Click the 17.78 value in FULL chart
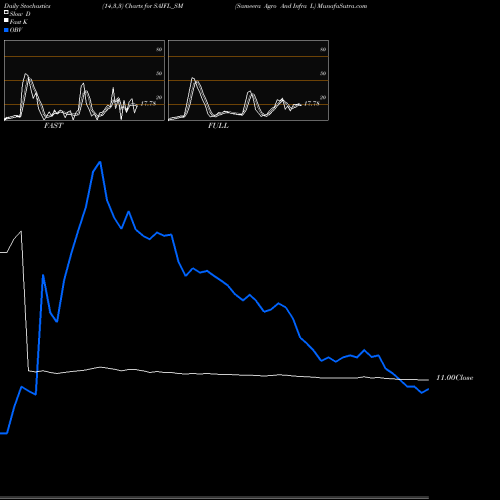Image resolution: width=500 pixels, height=500 pixels. pyautogui.click(x=312, y=104)
